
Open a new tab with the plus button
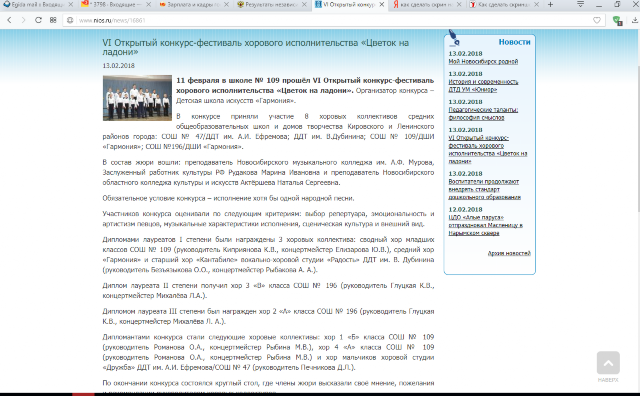pos(550,4)
